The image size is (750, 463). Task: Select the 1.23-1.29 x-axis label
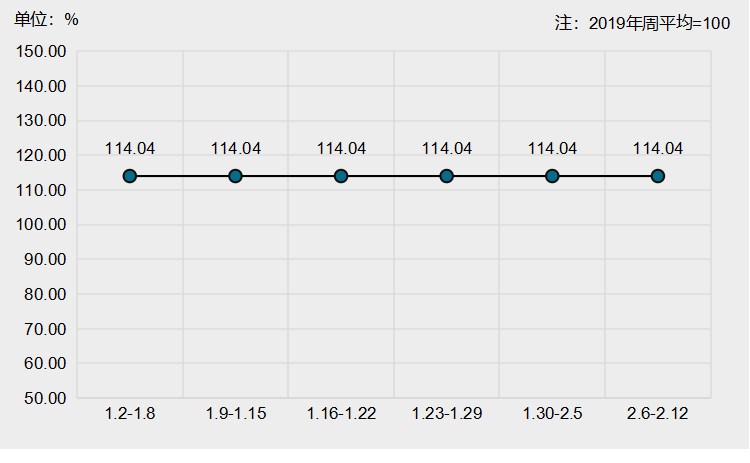pyautogui.click(x=447, y=414)
